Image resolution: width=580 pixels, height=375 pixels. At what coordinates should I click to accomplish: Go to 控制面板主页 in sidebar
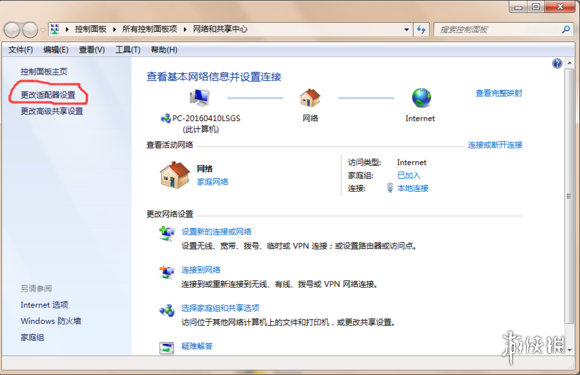[x=44, y=71]
